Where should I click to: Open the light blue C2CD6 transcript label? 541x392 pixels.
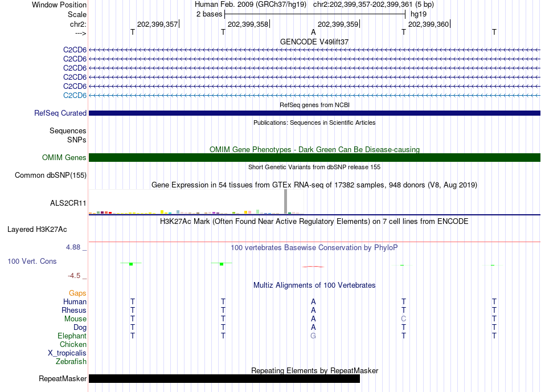[75, 95]
